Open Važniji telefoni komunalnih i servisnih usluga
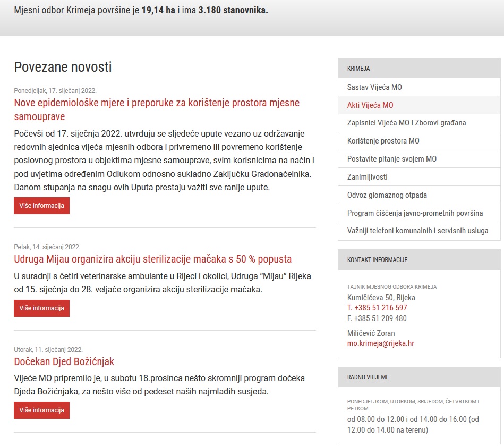 tap(417, 231)
